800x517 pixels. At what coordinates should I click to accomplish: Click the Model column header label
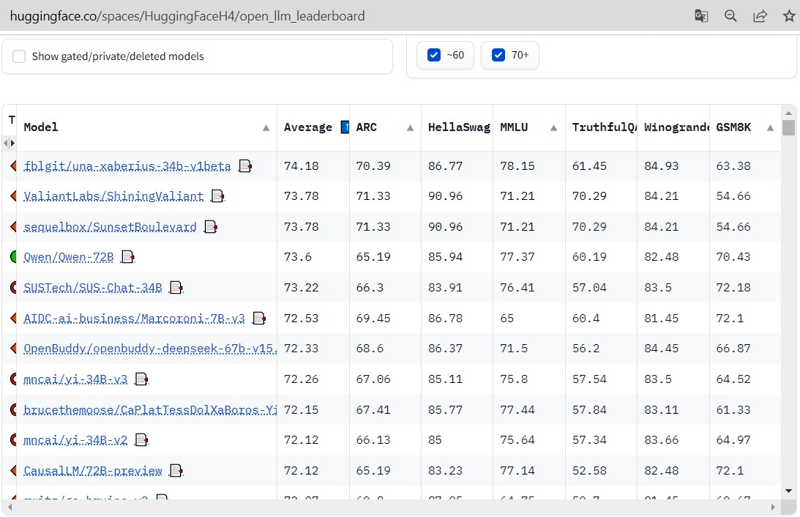pos(41,127)
